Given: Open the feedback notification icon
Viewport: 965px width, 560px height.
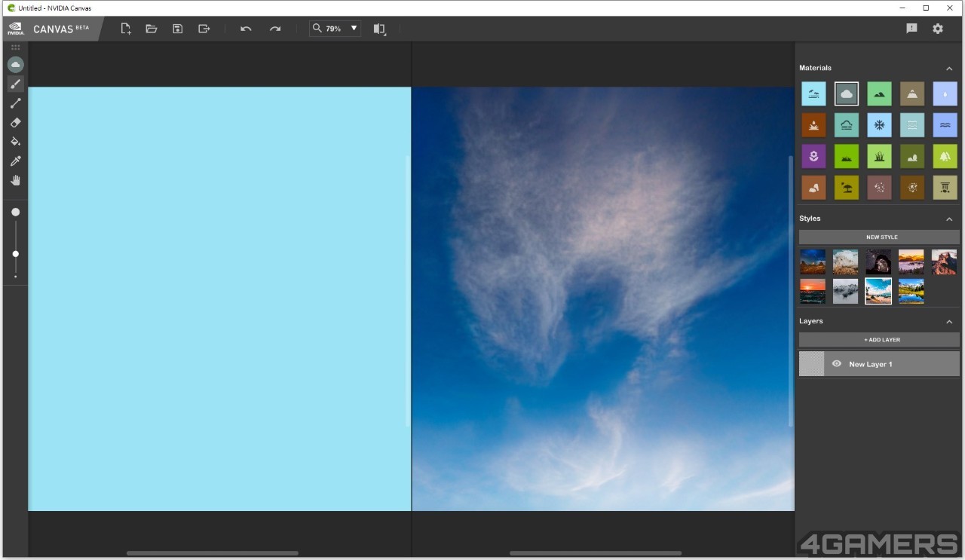Looking at the screenshot, I should (911, 29).
